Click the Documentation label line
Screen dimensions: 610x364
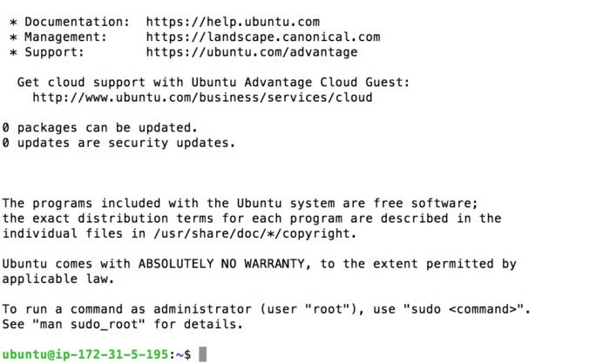tap(70, 22)
